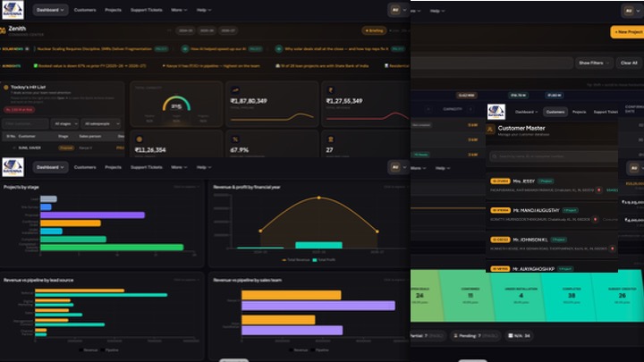This screenshot has width=644, height=362.
Task: Toggle the Total Revenue legend entry
Action: 296,260
